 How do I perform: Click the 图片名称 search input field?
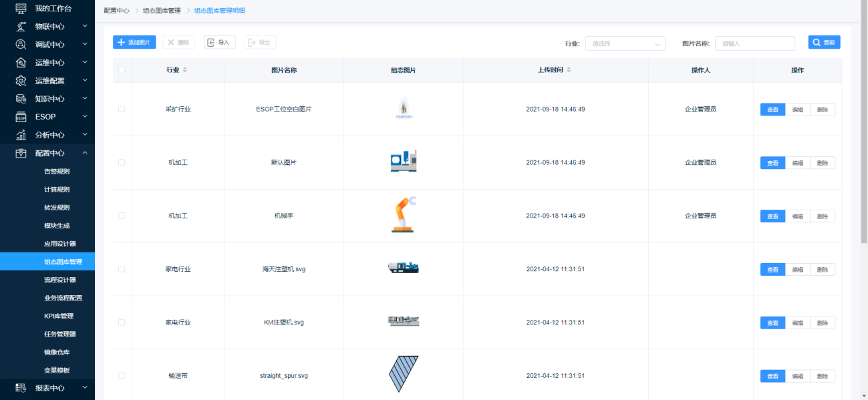pyautogui.click(x=754, y=43)
